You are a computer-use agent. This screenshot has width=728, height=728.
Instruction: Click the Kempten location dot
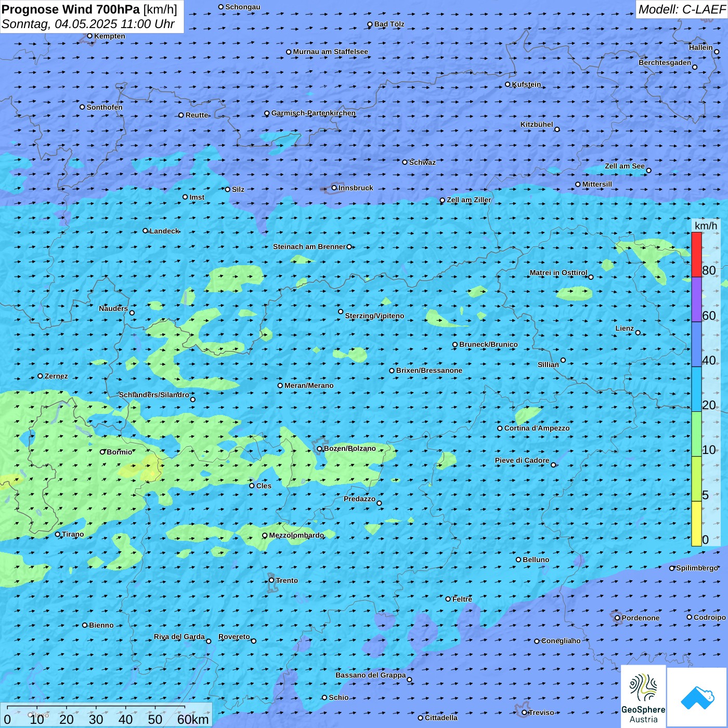(x=89, y=36)
